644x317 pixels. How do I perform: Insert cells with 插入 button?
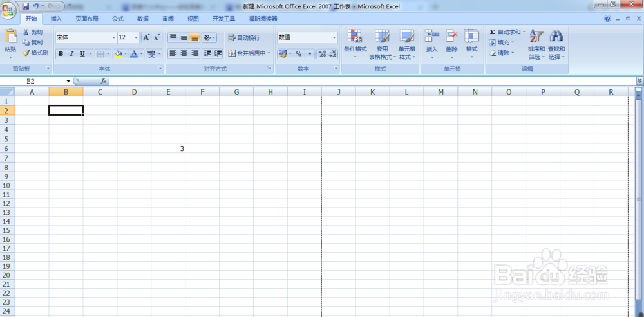[432, 44]
